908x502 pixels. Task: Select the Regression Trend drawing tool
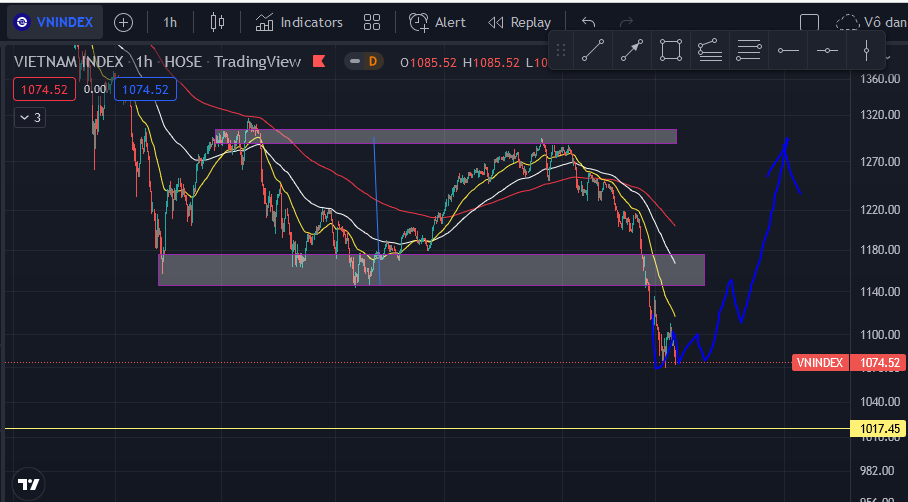(709, 50)
